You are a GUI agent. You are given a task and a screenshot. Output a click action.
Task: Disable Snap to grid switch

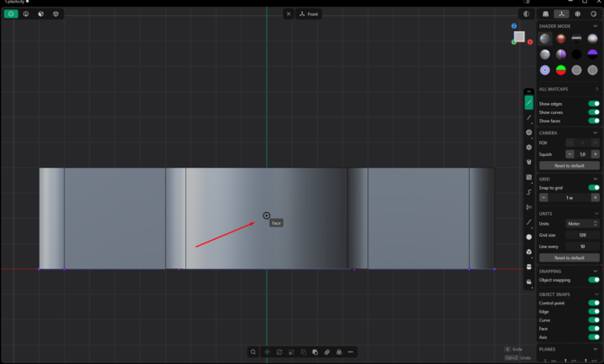pos(594,188)
